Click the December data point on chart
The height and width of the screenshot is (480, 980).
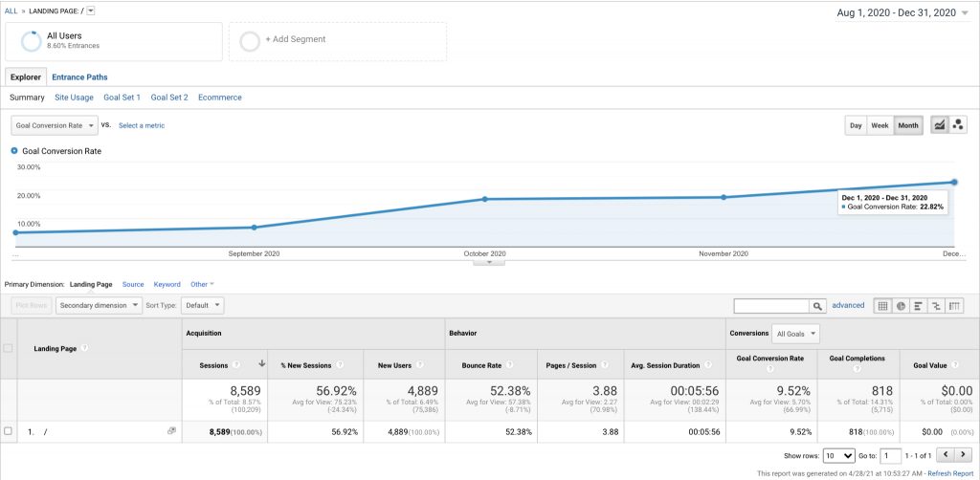tap(954, 183)
